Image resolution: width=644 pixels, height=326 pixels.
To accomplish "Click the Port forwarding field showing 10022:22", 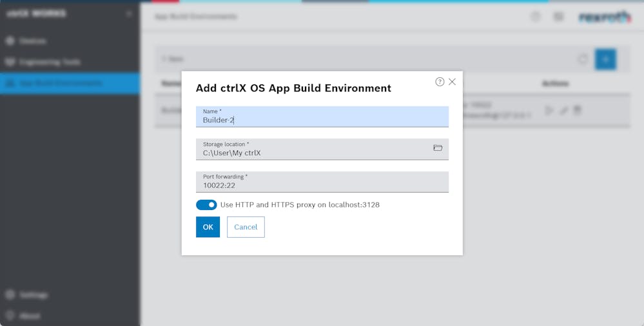I will coord(322,182).
